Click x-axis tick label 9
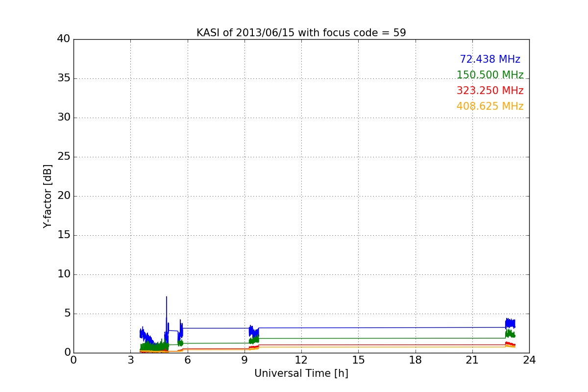 point(245,360)
